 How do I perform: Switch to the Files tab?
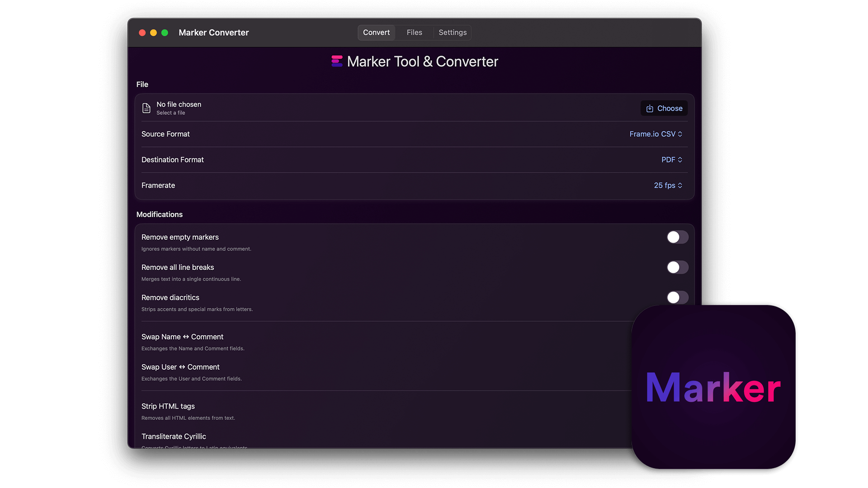pos(414,33)
